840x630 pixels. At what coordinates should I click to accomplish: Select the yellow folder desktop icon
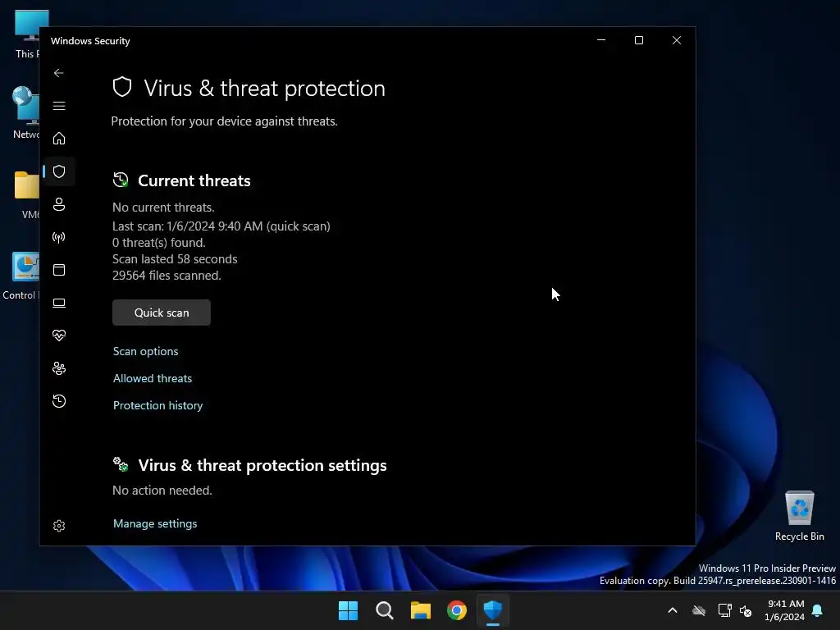pos(27,195)
